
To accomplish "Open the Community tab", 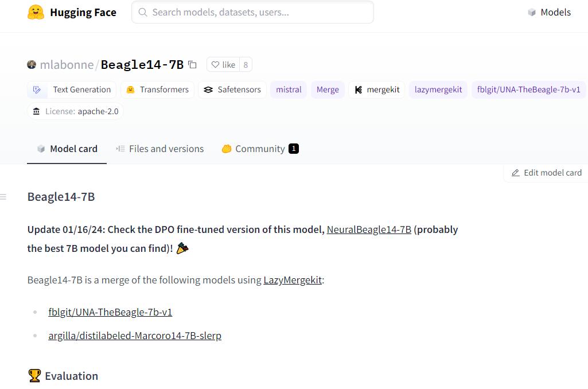I will coord(260,149).
